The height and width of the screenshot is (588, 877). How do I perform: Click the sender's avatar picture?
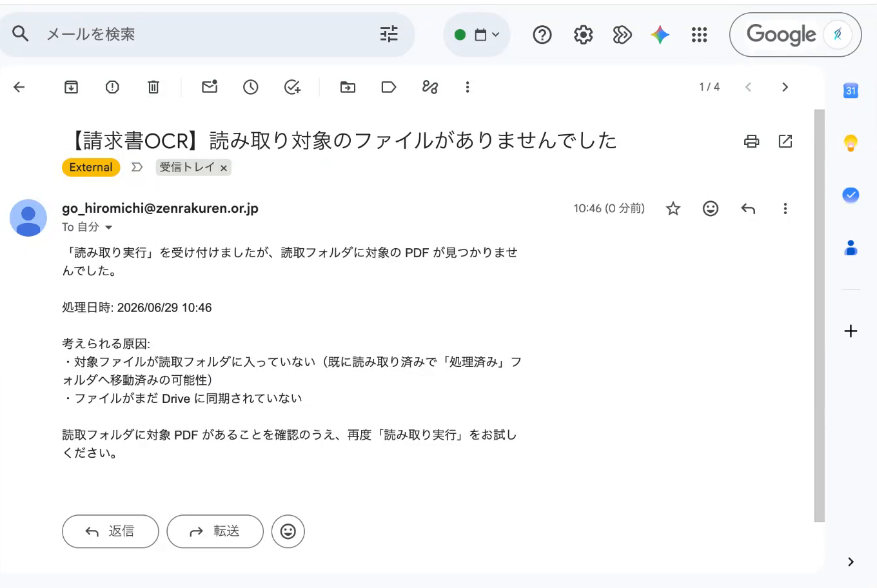[x=28, y=218]
